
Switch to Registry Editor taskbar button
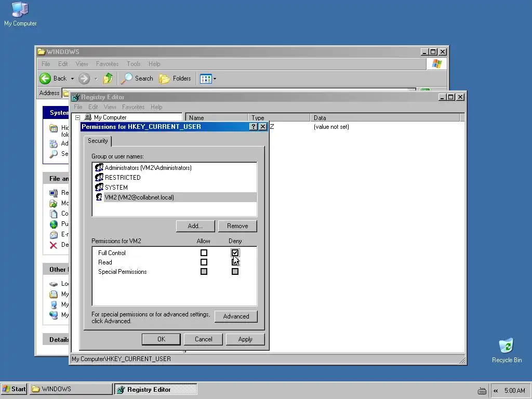(156, 389)
